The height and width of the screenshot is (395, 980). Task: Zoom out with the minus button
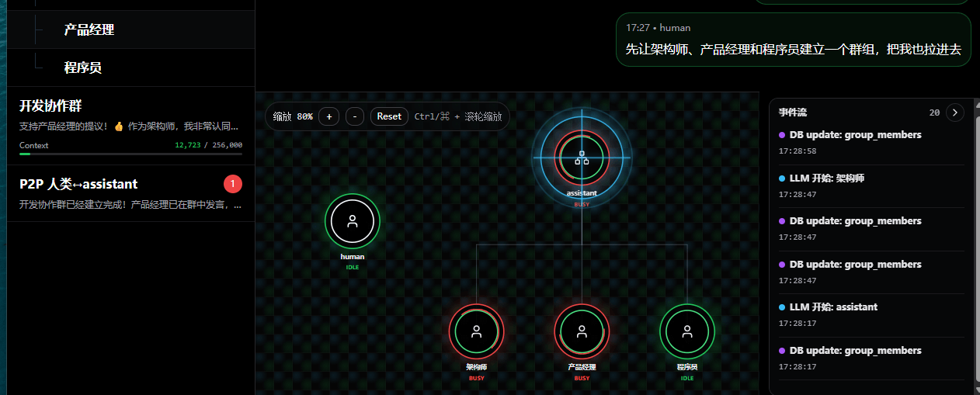[354, 116]
